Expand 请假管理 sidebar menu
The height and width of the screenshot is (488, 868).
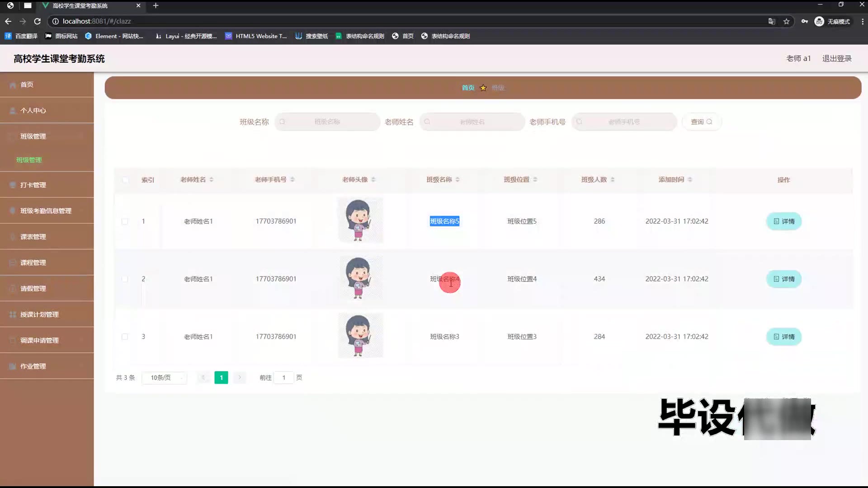(x=47, y=288)
